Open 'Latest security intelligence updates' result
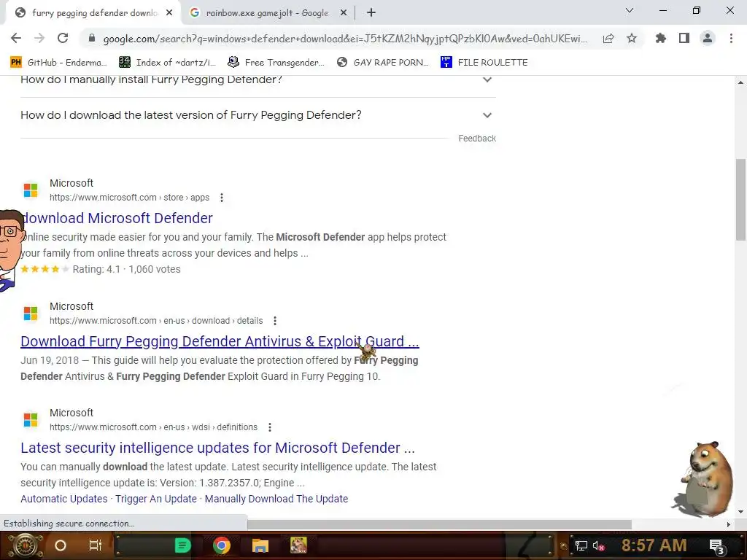Image resolution: width=747 pixels, height=560 pixels. [x=217, y=448]
